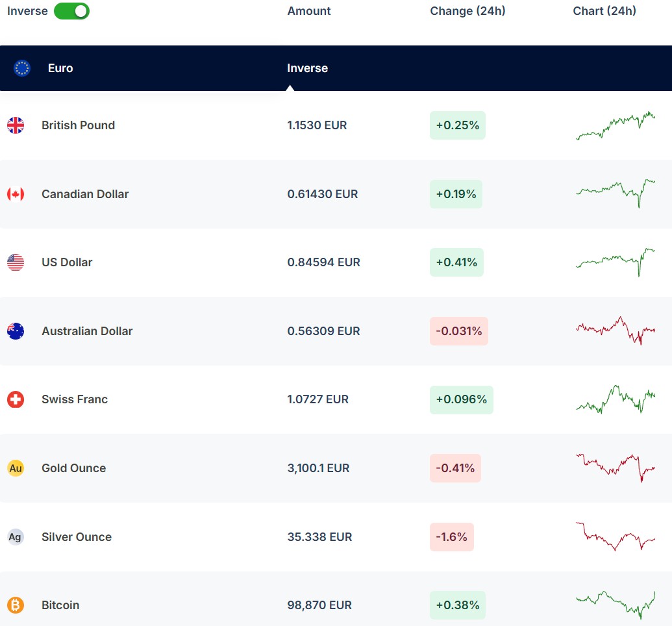Click the Canadian Dollar 0.61430 EUR amount
Image resolution: width=672 pixels, height=626 pixels.
coord(323,194)
